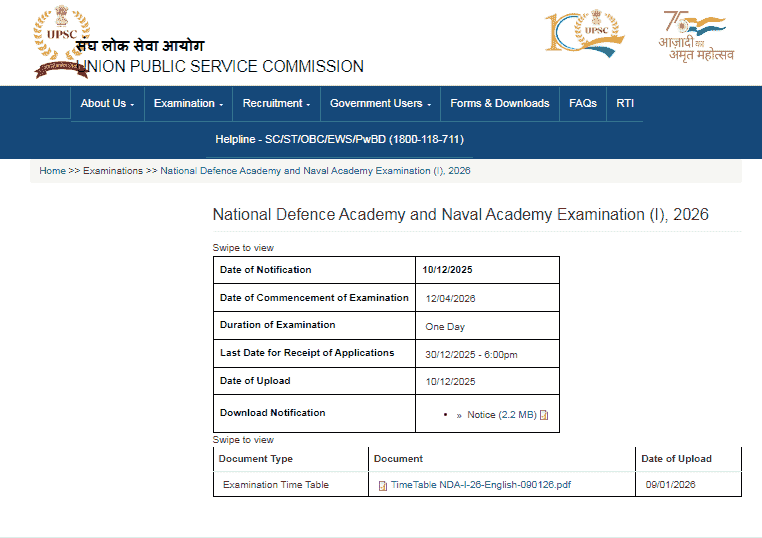Screen dimensions: 762x538
Task: Expand the Recruitment menu
Action: (x=277, y=104)
